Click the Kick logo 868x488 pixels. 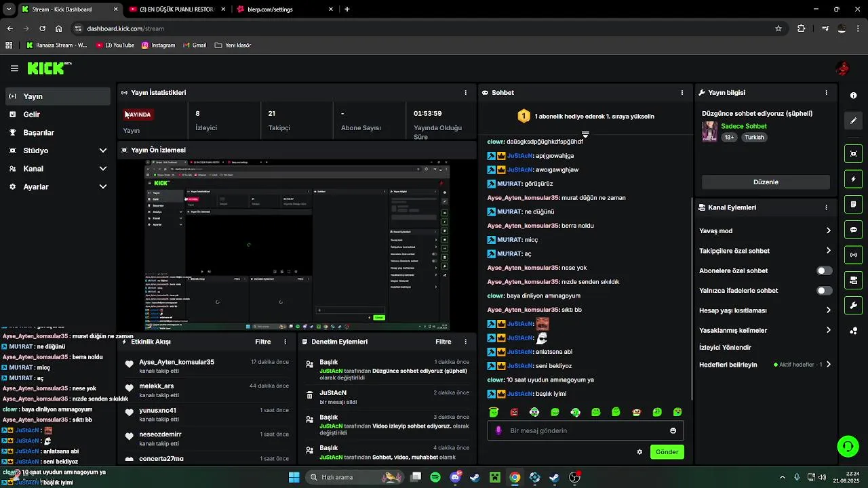(x=49, y=68)
